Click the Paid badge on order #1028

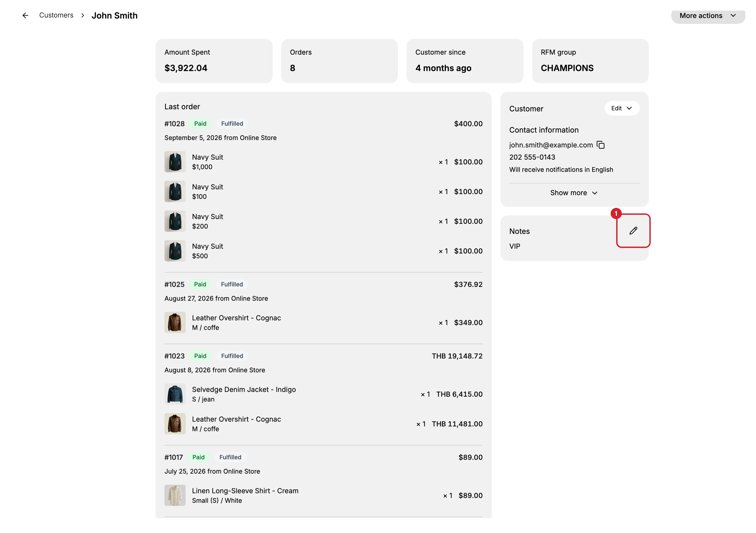(x=200, y=124)
